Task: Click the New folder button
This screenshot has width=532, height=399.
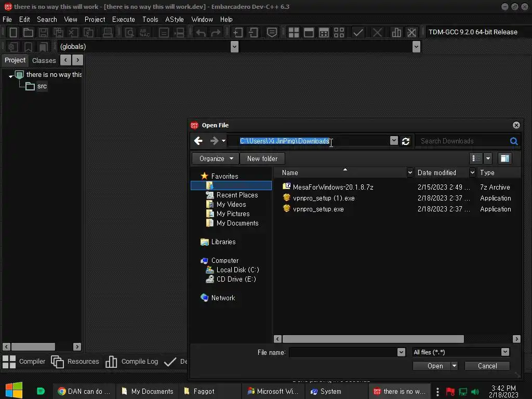Action: 262,158
